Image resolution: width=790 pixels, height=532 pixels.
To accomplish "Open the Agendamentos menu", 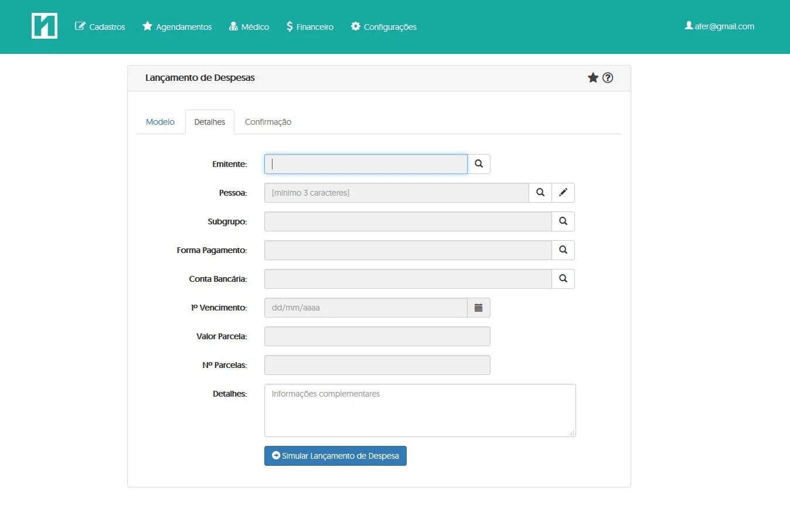I will [176, 26].
